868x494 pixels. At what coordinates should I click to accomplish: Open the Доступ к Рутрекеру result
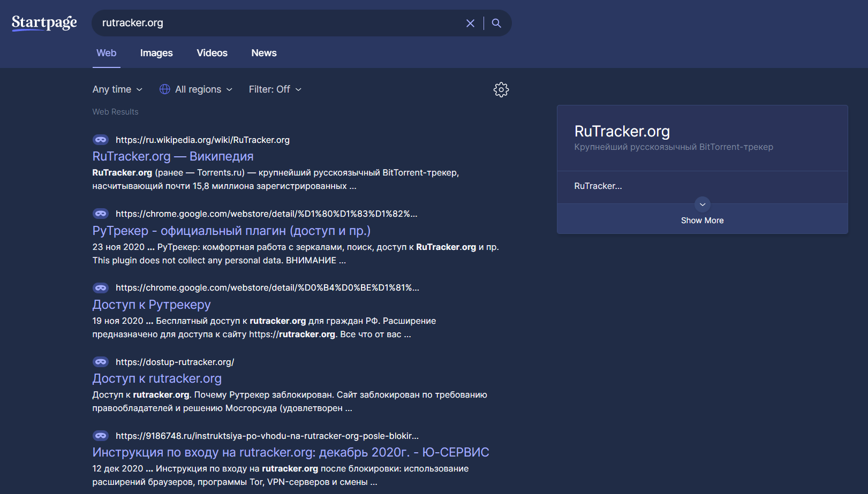click(152, 305)
